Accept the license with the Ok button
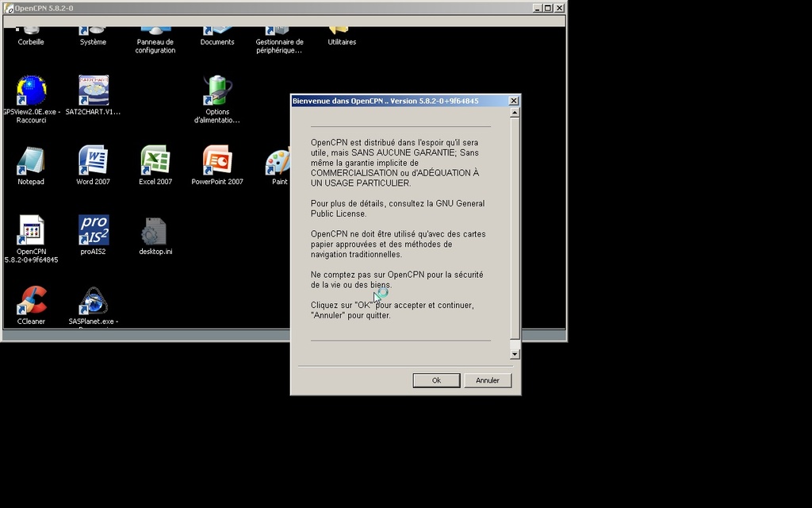Screen dimensions: 812x508 437,380
